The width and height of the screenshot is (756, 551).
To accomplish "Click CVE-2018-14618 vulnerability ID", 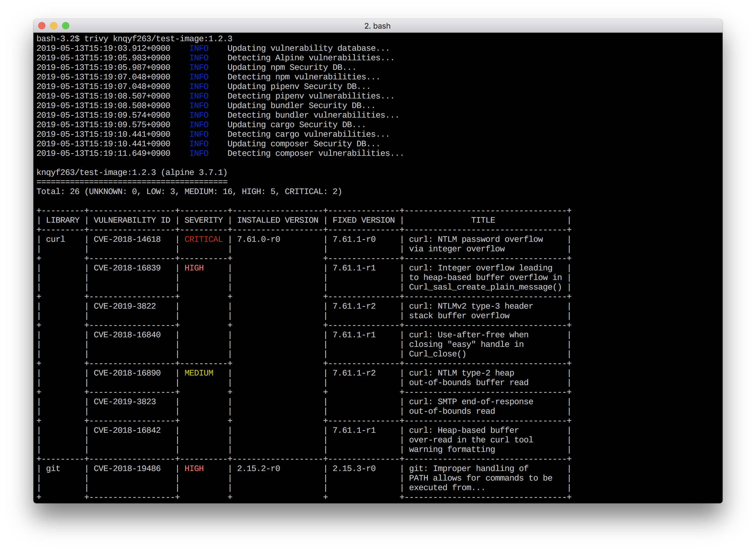I will coord(127,239).
